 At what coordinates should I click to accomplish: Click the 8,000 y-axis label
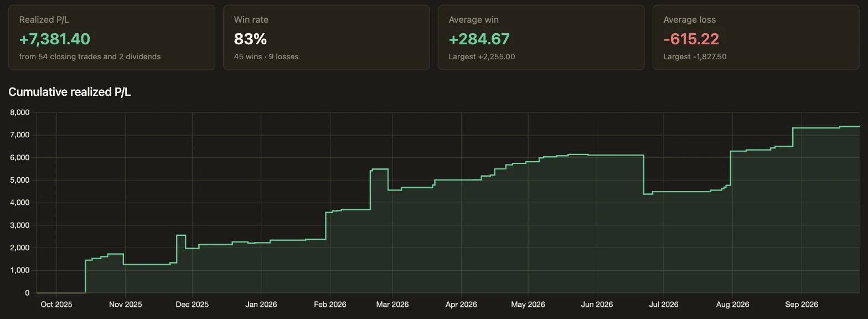pos(19,112)
